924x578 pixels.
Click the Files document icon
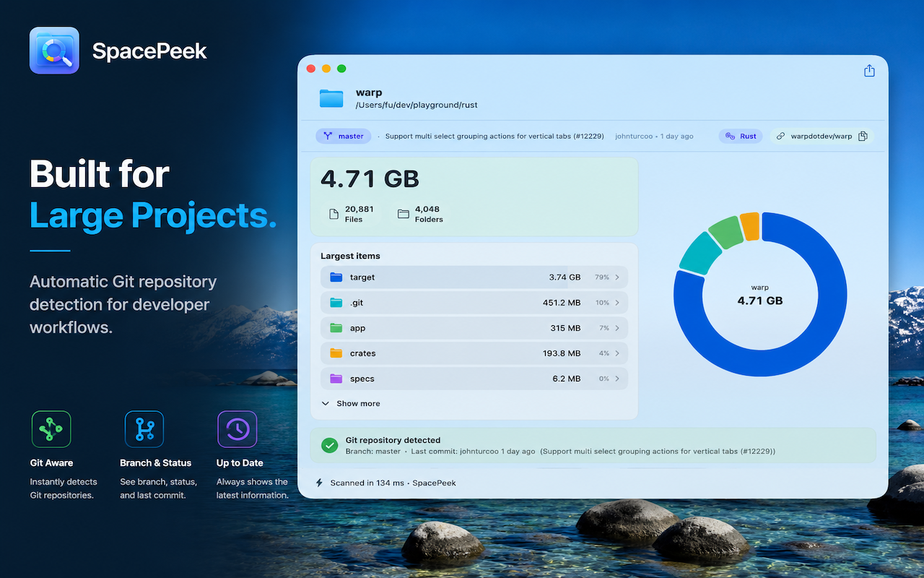pyautogui.click(x=334, y=214)
